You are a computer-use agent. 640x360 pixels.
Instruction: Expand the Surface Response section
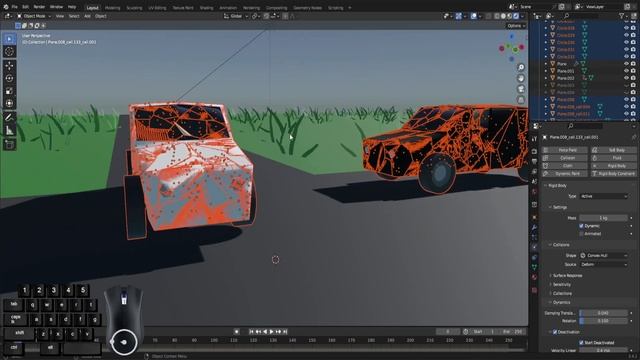point(567,276)
